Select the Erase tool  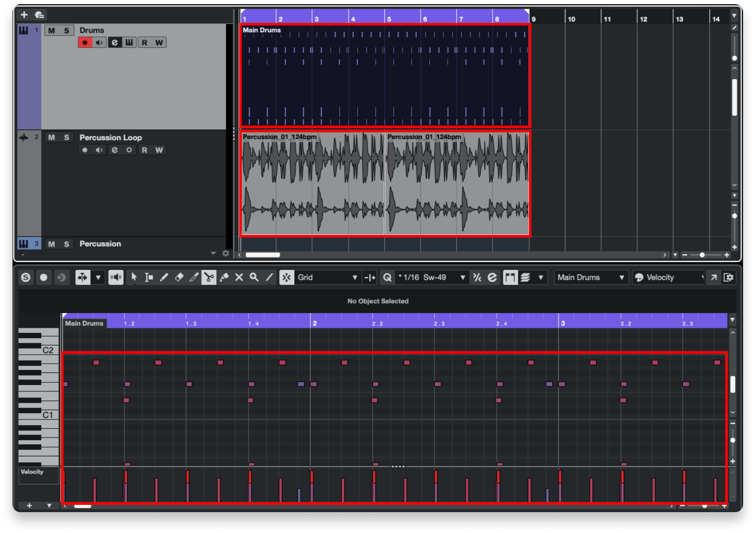pos(179,277)
